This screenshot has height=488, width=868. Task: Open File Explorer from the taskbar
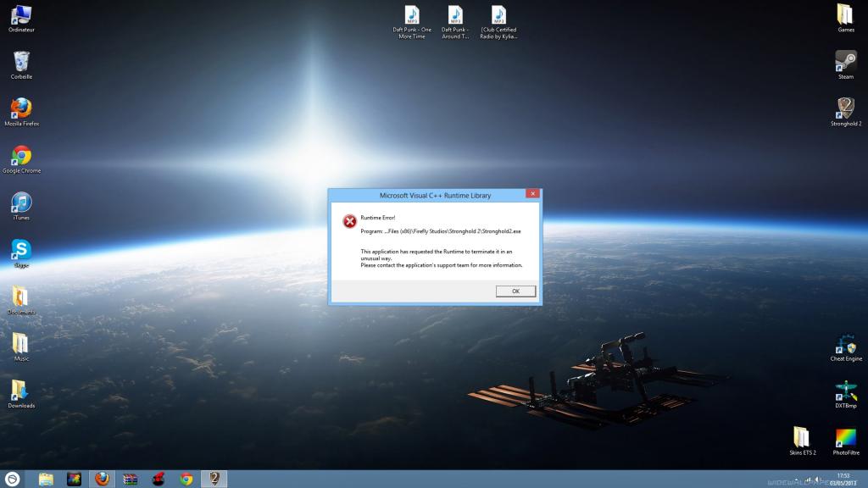click(x=46, y=480)
